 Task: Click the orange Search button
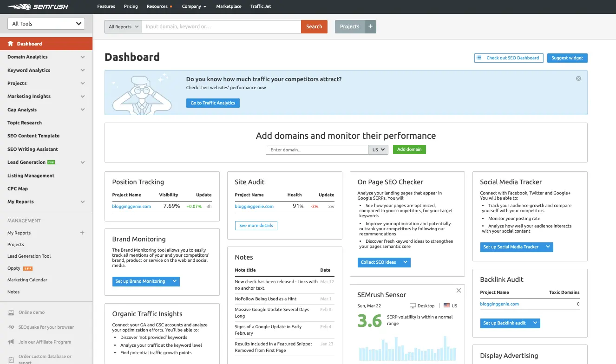[x=314, y=26]
